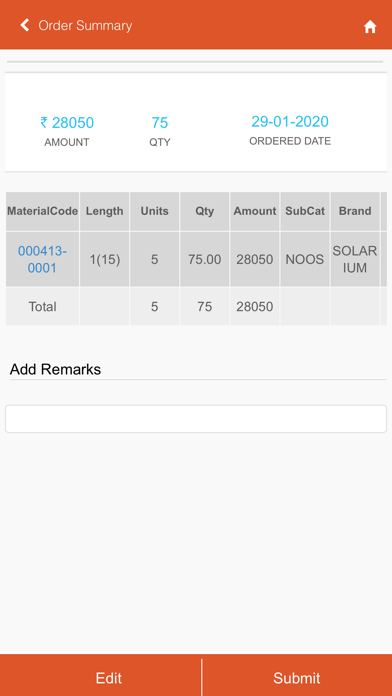Click the Submit button
This screenshot has width=392, height=696.
[297, 678]
